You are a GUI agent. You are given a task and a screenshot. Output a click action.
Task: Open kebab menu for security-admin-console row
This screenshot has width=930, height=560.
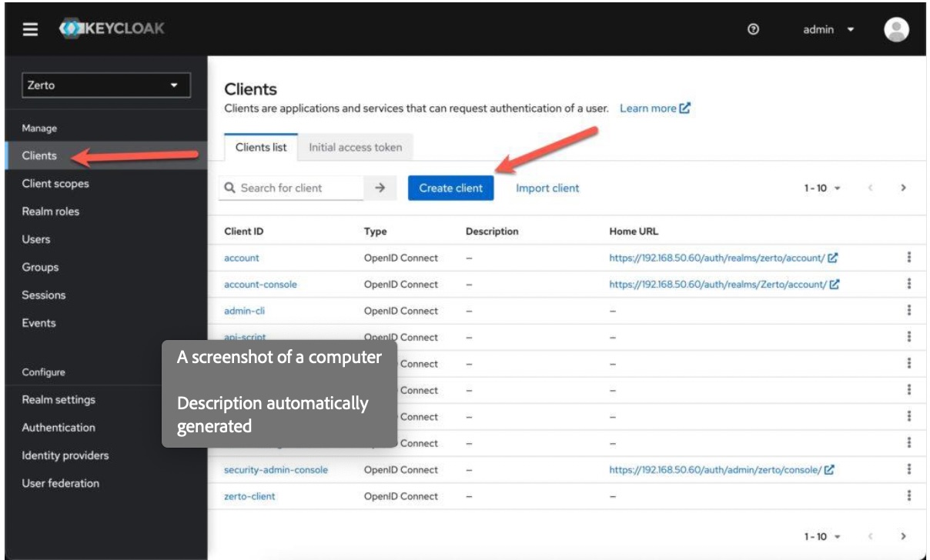point(909,469)
